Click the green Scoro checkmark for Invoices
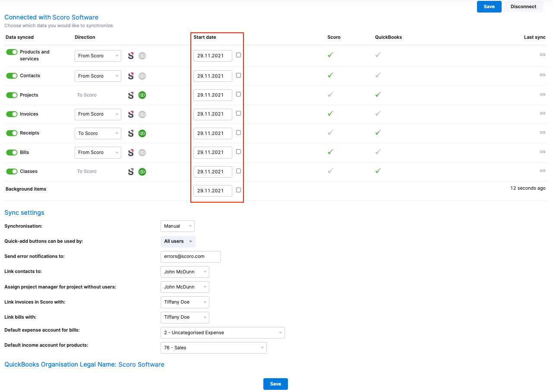Image resolution: width=553 pixels, height=392 pixels. pos(330,114)
